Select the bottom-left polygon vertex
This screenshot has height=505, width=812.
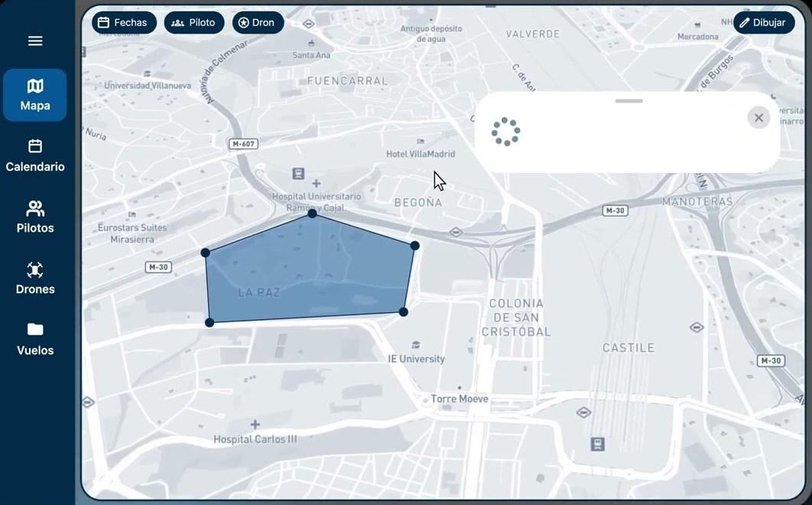click(209, 322)
